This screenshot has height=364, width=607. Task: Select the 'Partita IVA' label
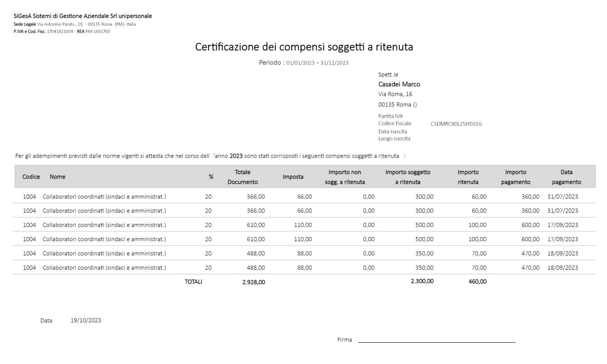point(391,116)
